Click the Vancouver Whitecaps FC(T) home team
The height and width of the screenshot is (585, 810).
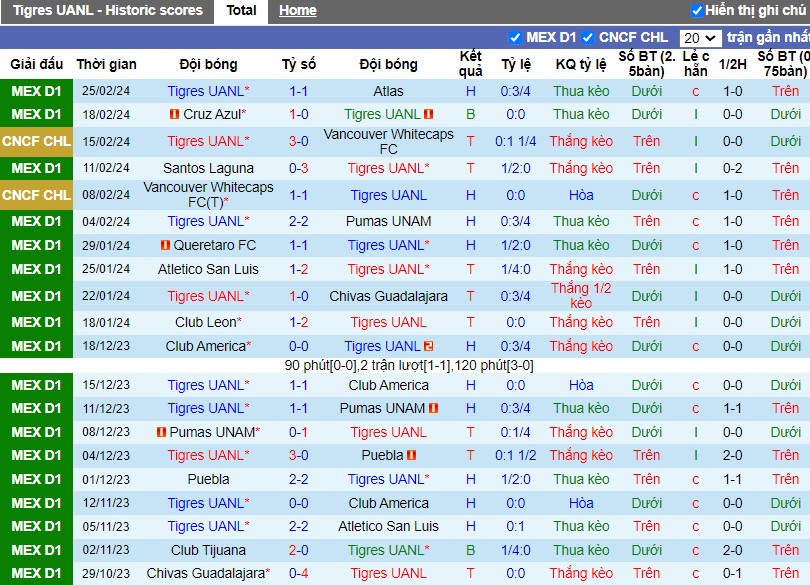pos(208,195)
